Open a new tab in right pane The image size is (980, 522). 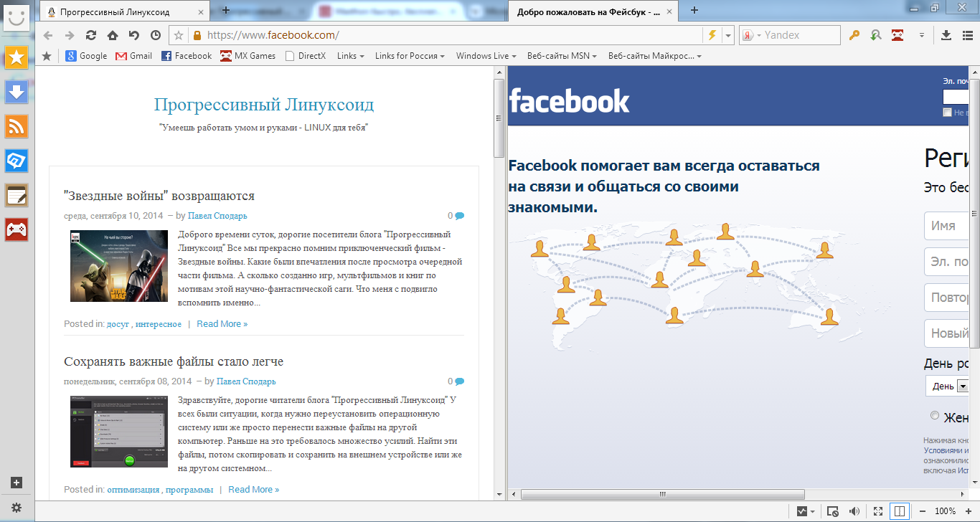click(x=694, y=10)
